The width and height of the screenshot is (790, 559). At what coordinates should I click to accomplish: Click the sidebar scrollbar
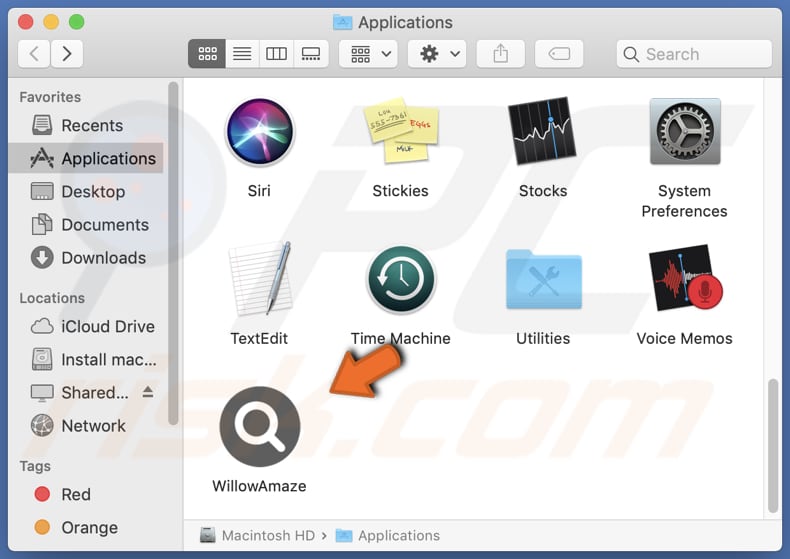coord(173,253)
